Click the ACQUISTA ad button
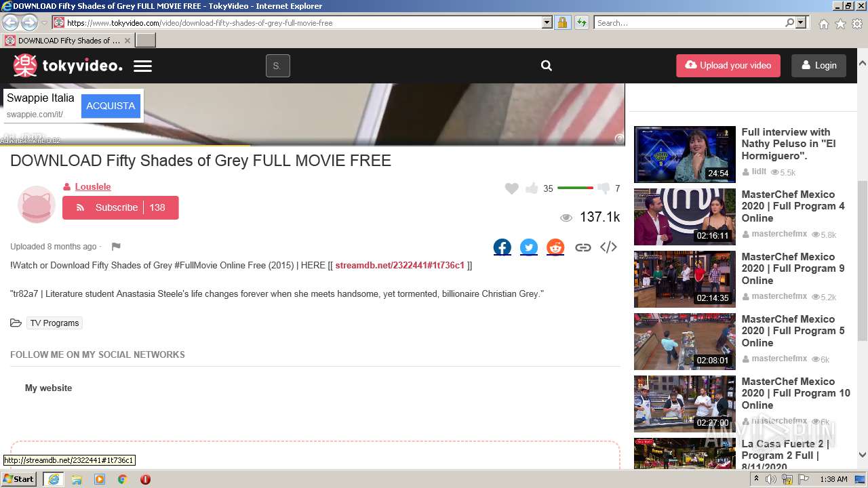This screenshot has height=488, width=868. (111, 106)
